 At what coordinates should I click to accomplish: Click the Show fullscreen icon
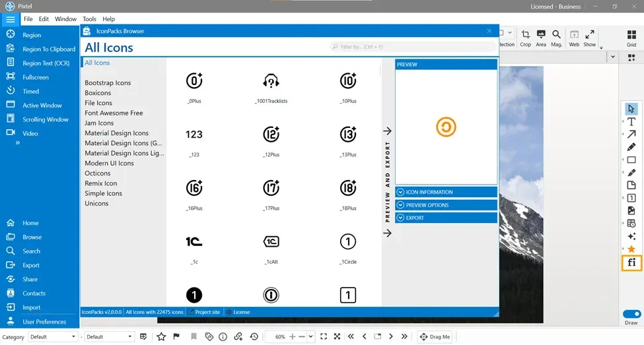tap(589, 38)
